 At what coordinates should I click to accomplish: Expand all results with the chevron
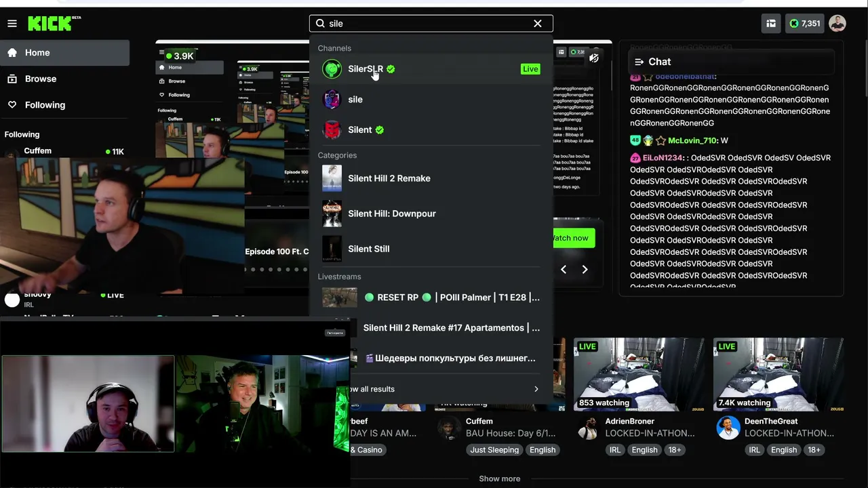(536, 389)
